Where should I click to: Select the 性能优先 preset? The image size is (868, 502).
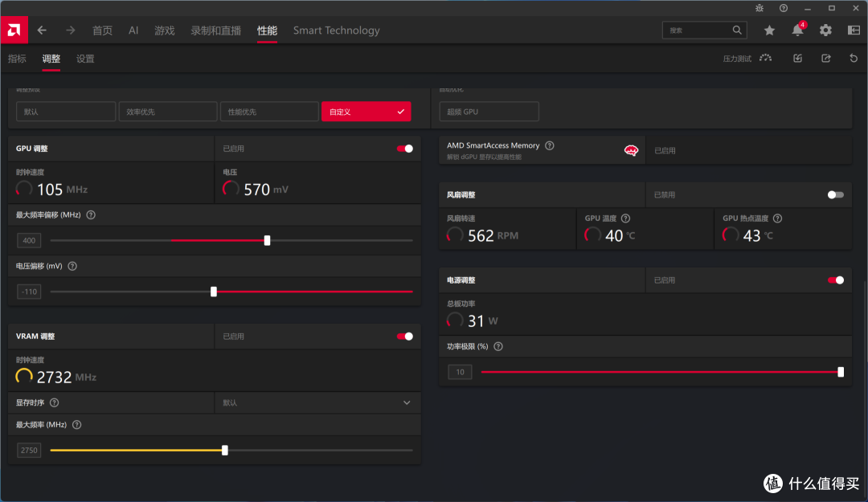pos(269,112)
